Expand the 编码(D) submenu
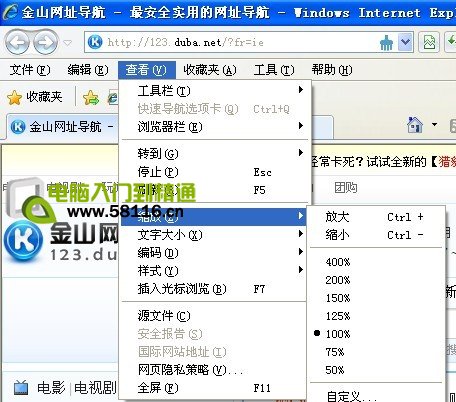The height and width of the screenshot is (402, 456). point(214,253)
